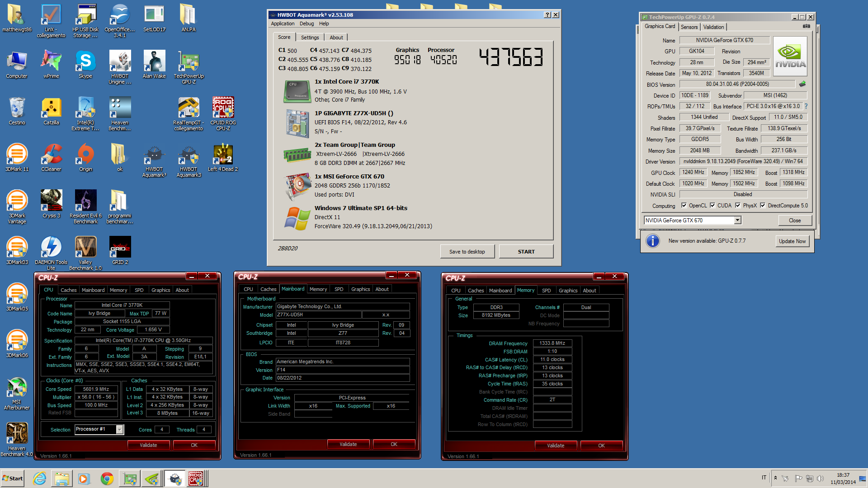Click GPU-Z screenshot camera icon
This screenshot has height=488, width=868.
(x=806, y=26)
